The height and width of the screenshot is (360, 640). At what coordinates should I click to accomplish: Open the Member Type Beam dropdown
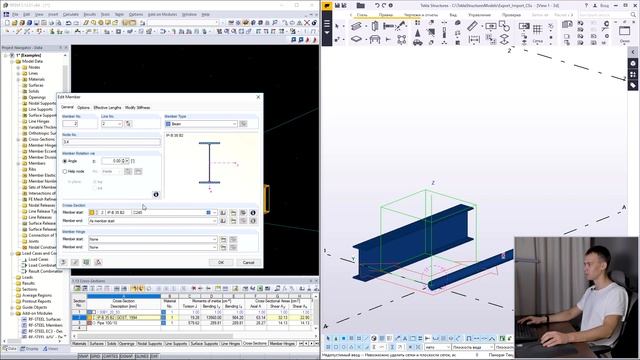[x=234, y=124]
